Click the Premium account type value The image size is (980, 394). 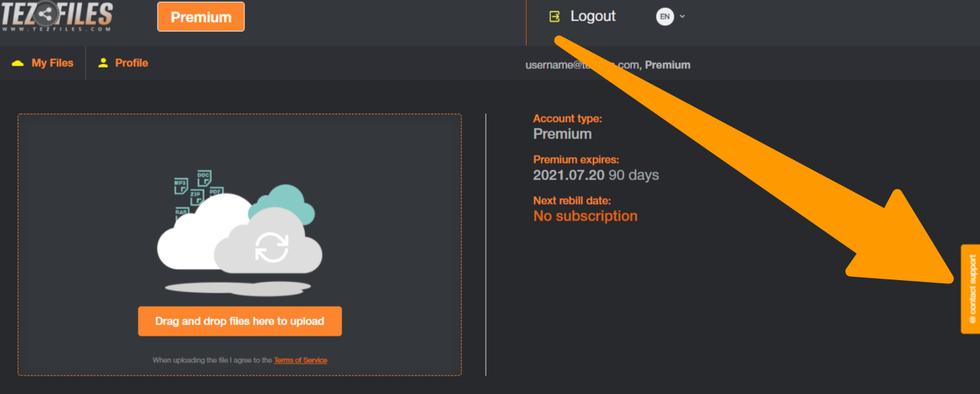click(562, 134)
